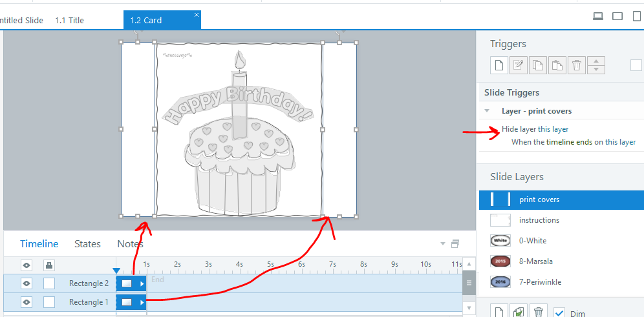Select the 8-Marsala layer
The width and height of the screenshot is (644, 317).
coord(561,261)
